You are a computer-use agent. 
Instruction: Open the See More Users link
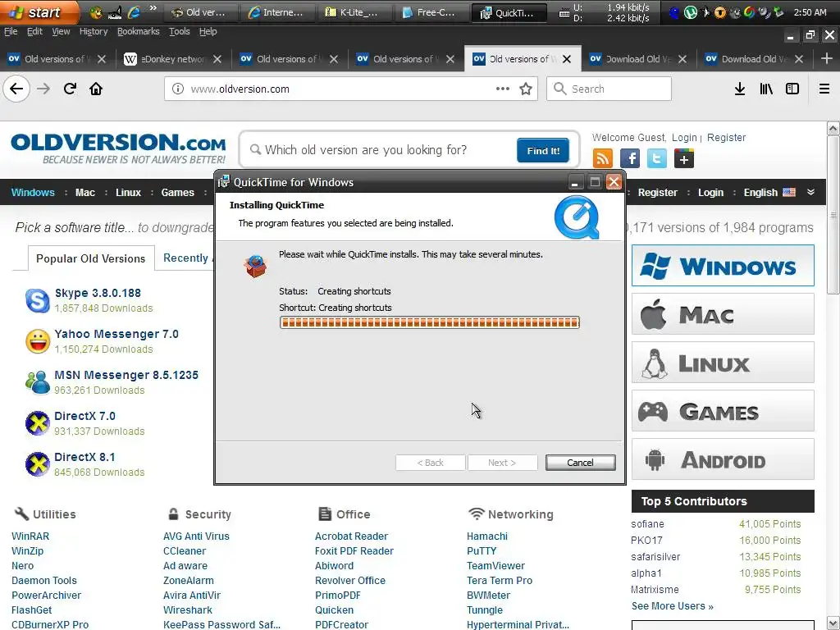pyautogui.click(x=673, y=606)
